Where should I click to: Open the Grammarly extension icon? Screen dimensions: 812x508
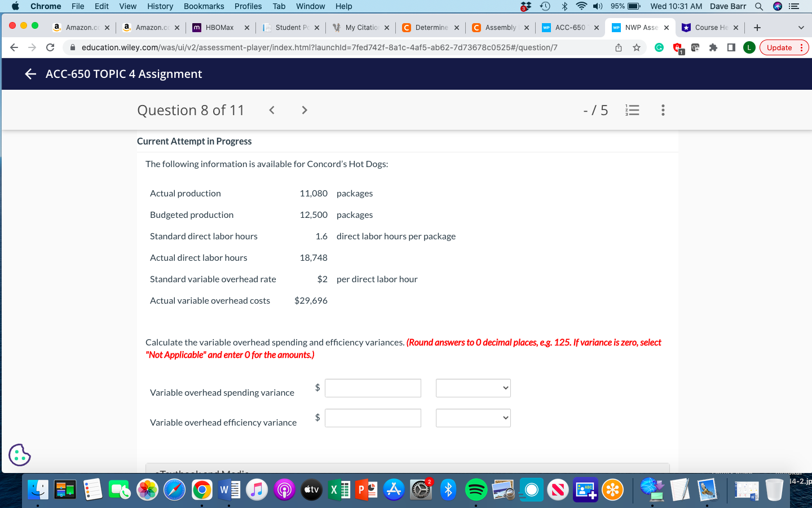(659, 47)
